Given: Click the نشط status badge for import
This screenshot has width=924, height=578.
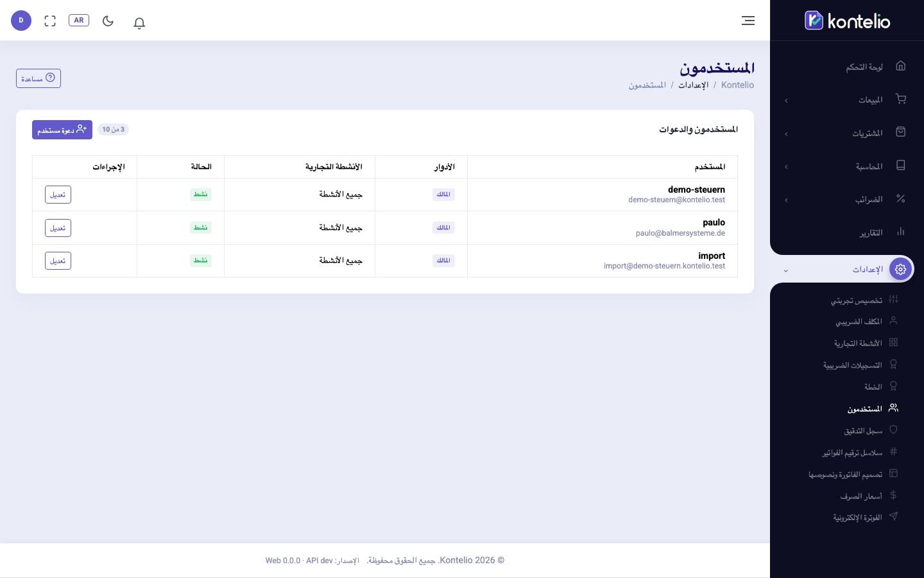Looking at the screenshot, I should click(201, 260).
